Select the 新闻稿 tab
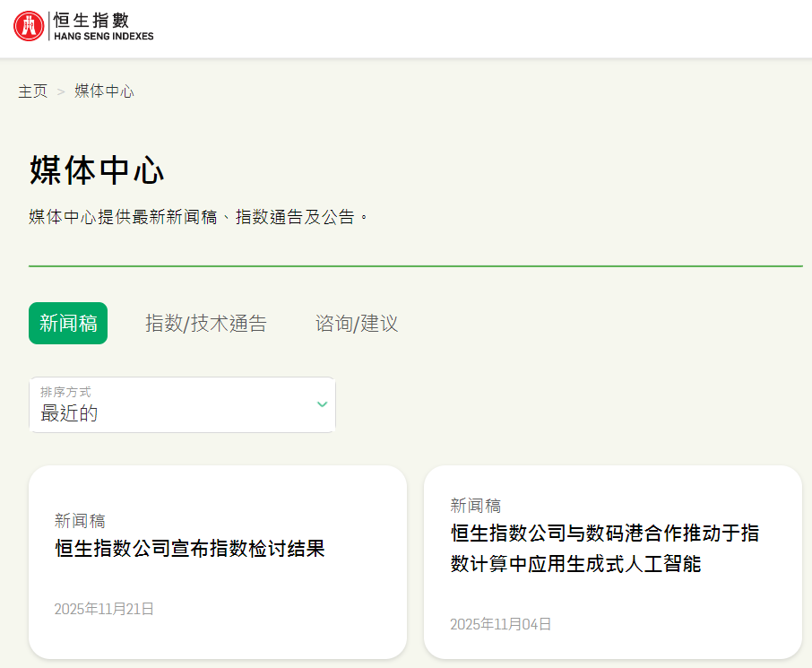This screenshot has height=668, width=812. point(68,324)
